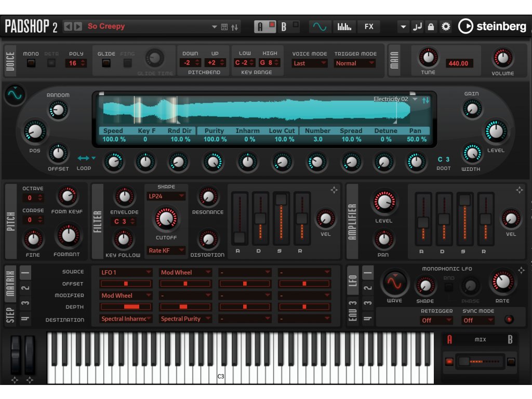Screen dimensions: 532x399
Task: Select the ENV 3 tab beside LFO
Action: (x=353, y=311)
